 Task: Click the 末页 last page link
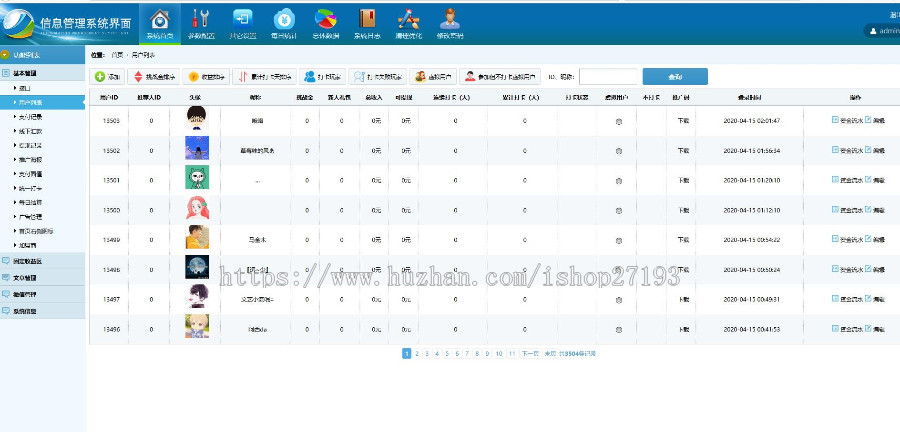tap(549, 354)
